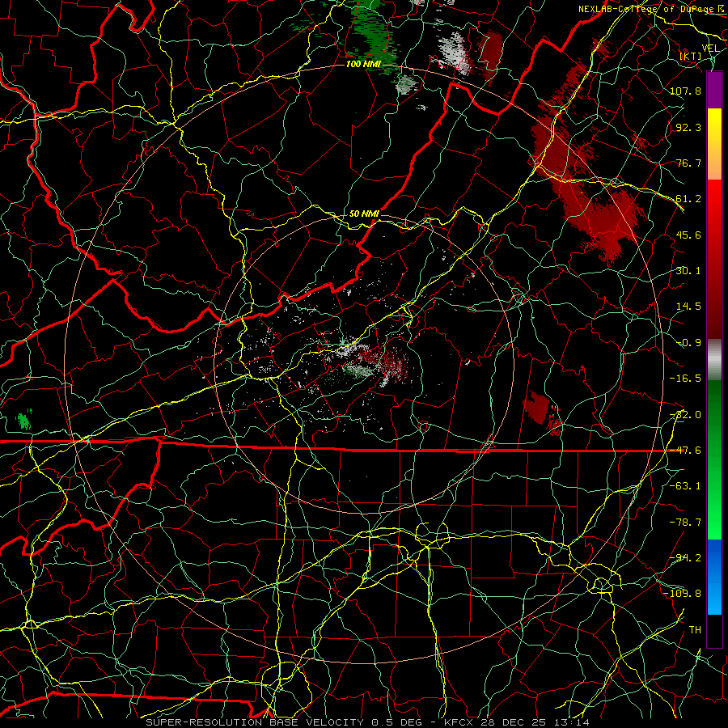Click the Super-Resolution Base Velocity caption text
Screen dimensions: 728x728
pyautogui.click(x=368, y=722)
